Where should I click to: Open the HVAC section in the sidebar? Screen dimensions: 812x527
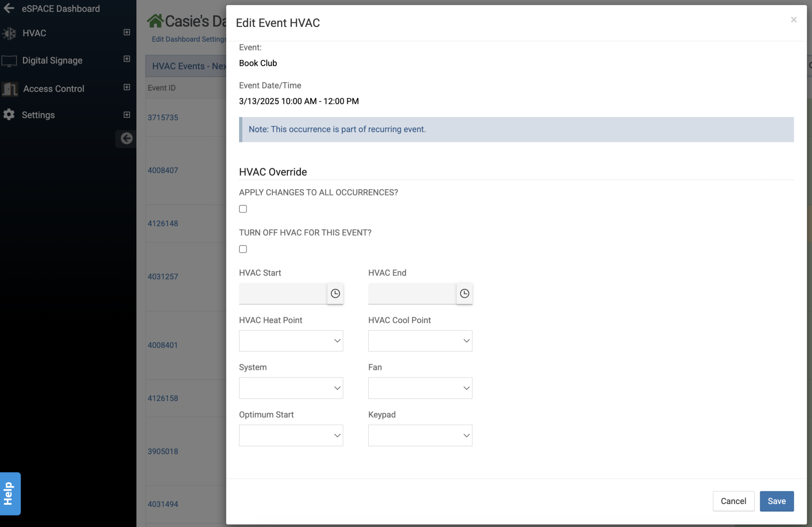pos(35,33)
